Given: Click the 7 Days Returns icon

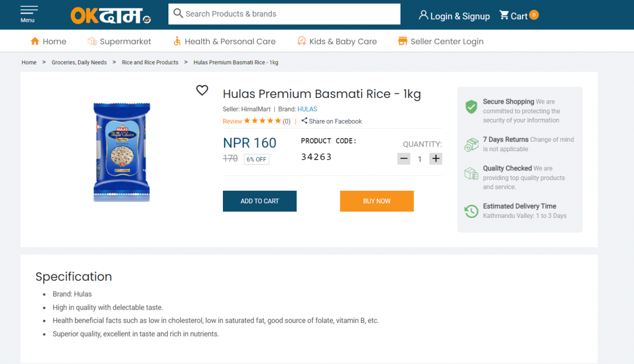Looking at the screenshot, I should (x=471, y=143).
